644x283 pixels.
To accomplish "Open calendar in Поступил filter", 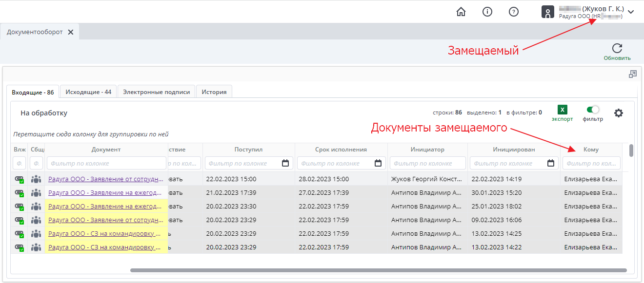I will [x=285, y=163].
